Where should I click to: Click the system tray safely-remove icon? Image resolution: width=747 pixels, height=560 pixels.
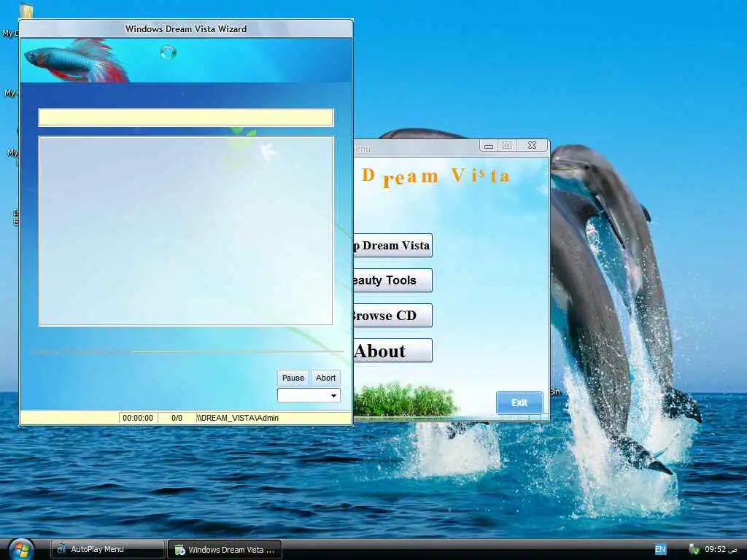click(694, 550)
